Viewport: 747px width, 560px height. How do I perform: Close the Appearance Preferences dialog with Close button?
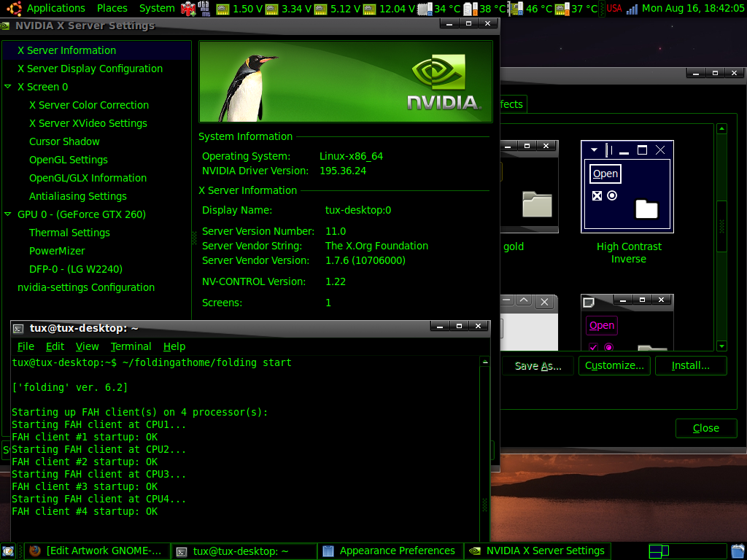(706, 428)
